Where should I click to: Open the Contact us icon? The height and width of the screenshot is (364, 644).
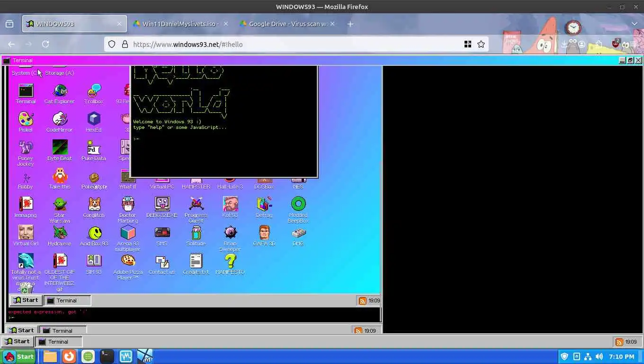[x=162, y=264]
